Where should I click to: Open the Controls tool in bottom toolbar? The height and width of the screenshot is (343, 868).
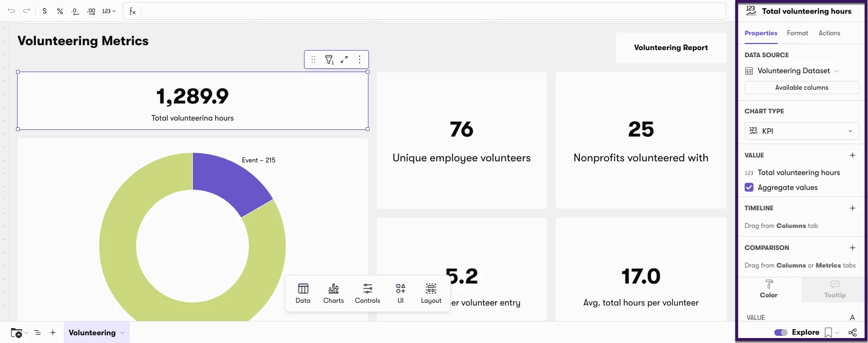367,293
